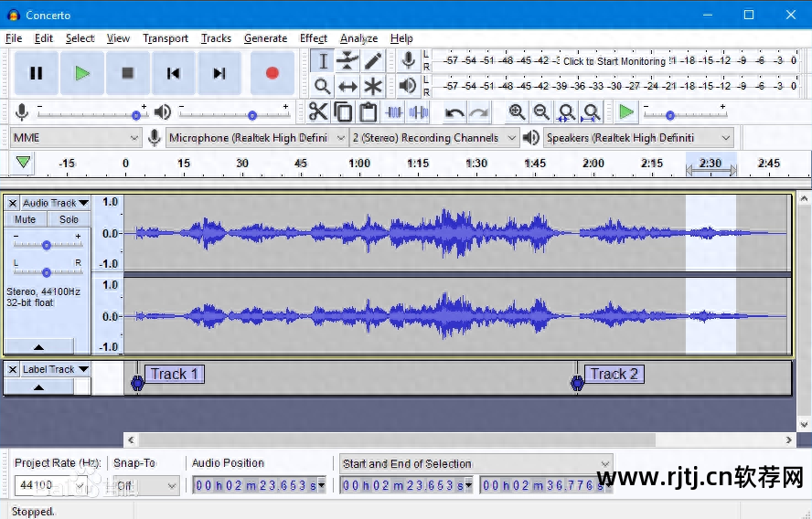Select the Draw pencil tool
Image resolution: width=812 pixels, height=519 pixels.
pyautogui.click(x=373, y=61)
